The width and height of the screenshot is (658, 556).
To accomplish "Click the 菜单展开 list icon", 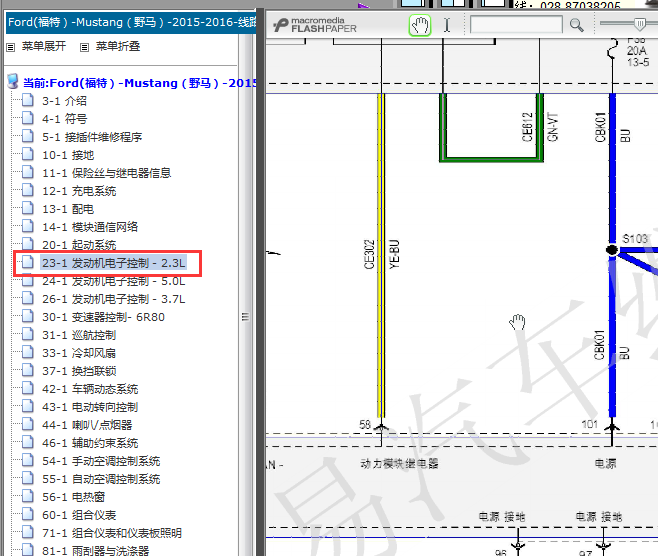I will tap(10, 47).
